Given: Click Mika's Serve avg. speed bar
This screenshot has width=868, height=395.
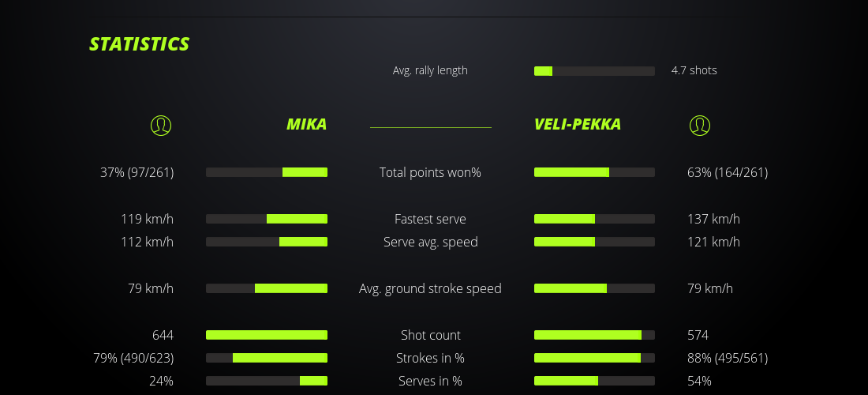Looking at the screenshot, I should pos(267,242).
